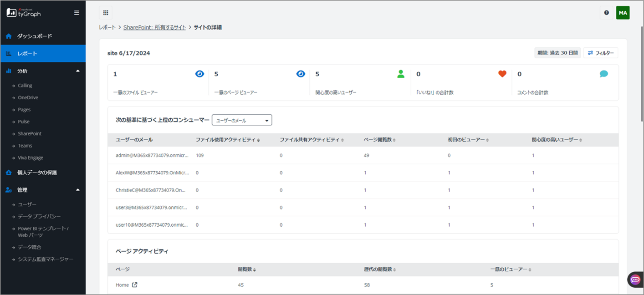
Task: Open the ユーザーのメール dropdown
Action: point(242,120)
